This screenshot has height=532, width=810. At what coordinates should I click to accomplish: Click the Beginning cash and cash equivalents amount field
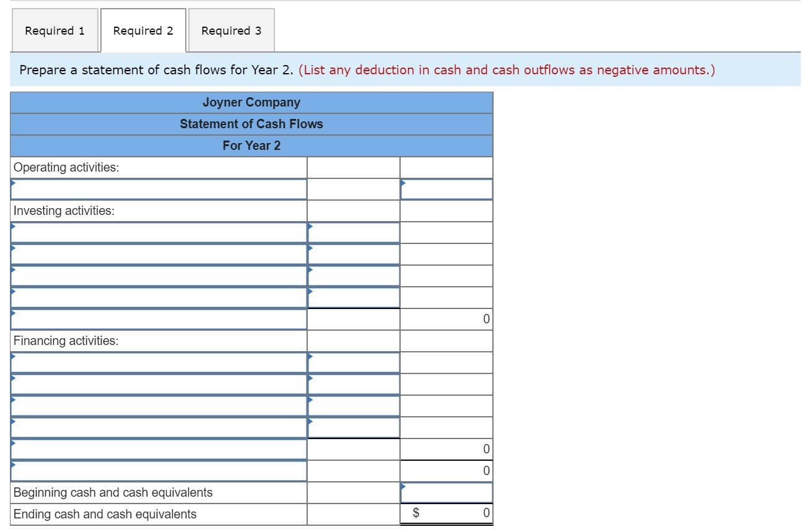[x=446, y=492]
